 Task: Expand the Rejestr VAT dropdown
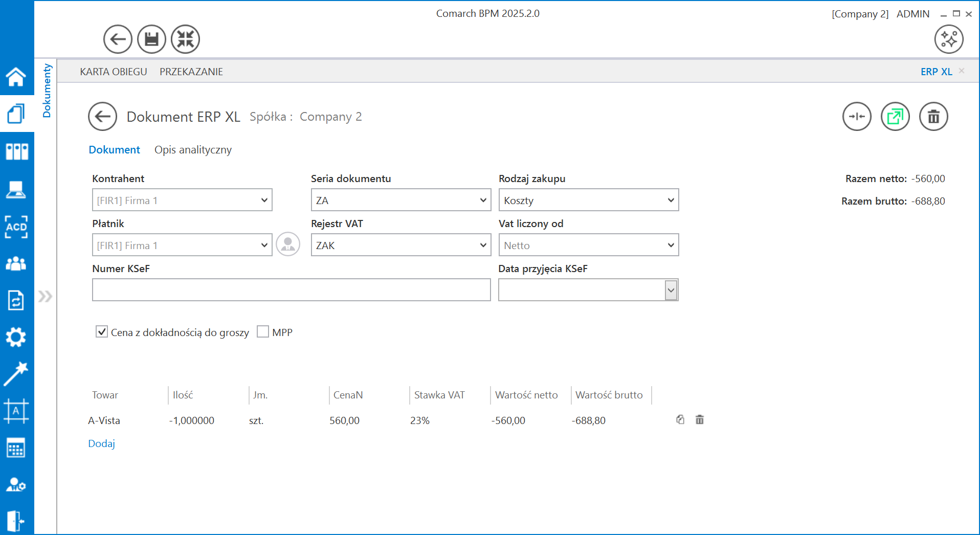click(x=483, y=245)
